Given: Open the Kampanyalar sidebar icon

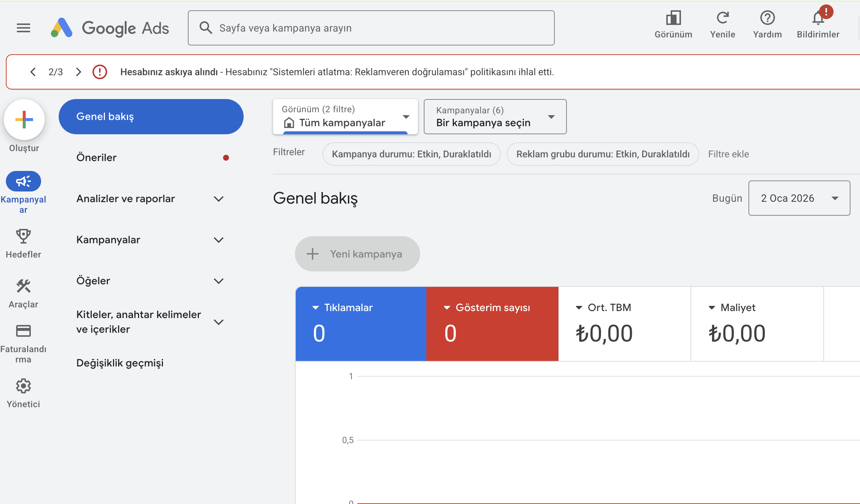Looking at the screenshot, I should tap(23, 181).
